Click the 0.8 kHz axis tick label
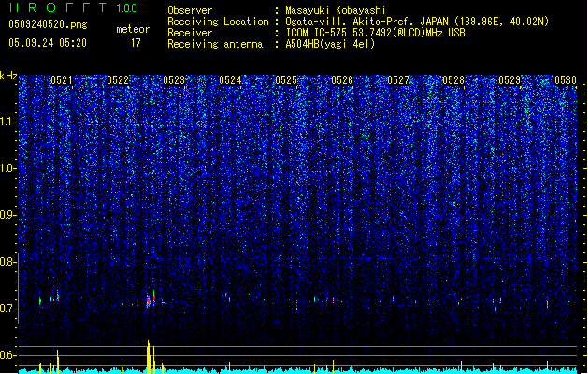 8,262
